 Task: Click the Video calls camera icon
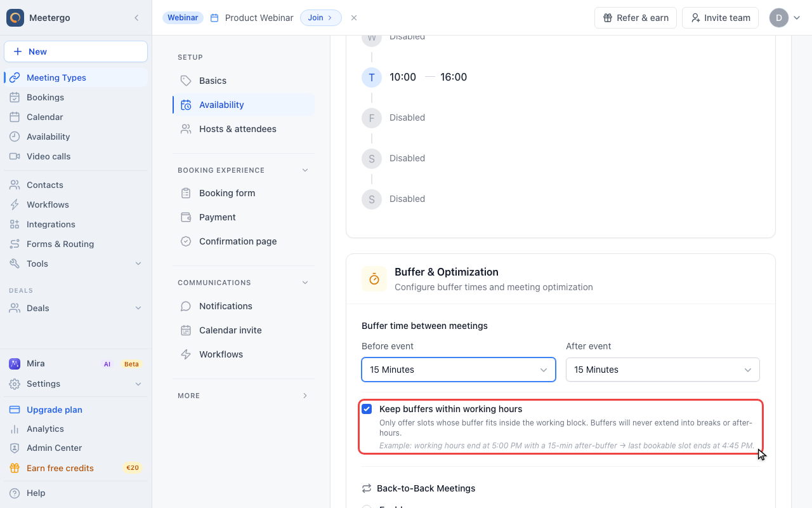click(x=15, y=156)
